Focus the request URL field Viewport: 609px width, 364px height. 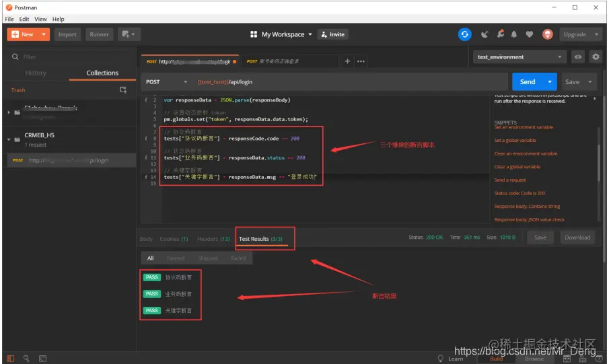point(349,82)
